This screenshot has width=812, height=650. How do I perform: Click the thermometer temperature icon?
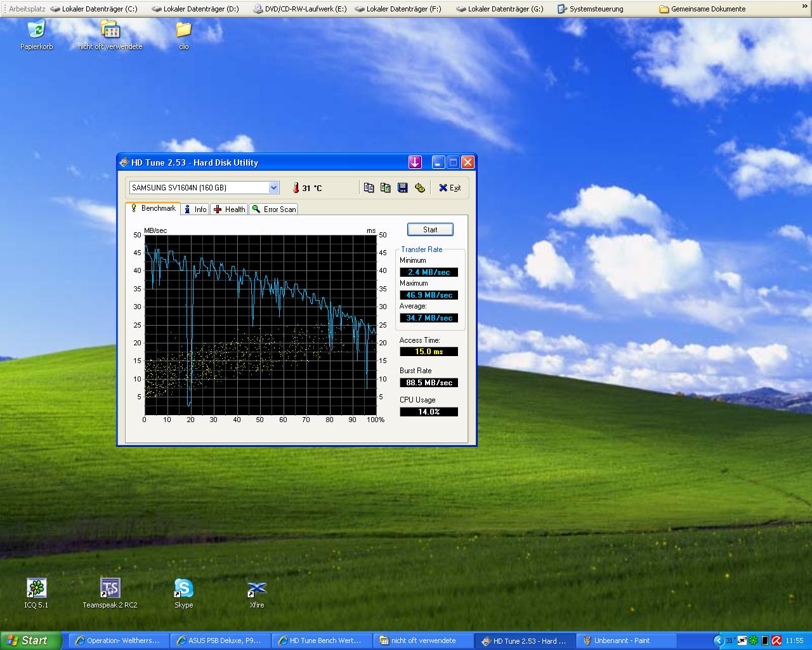(296, 188)
